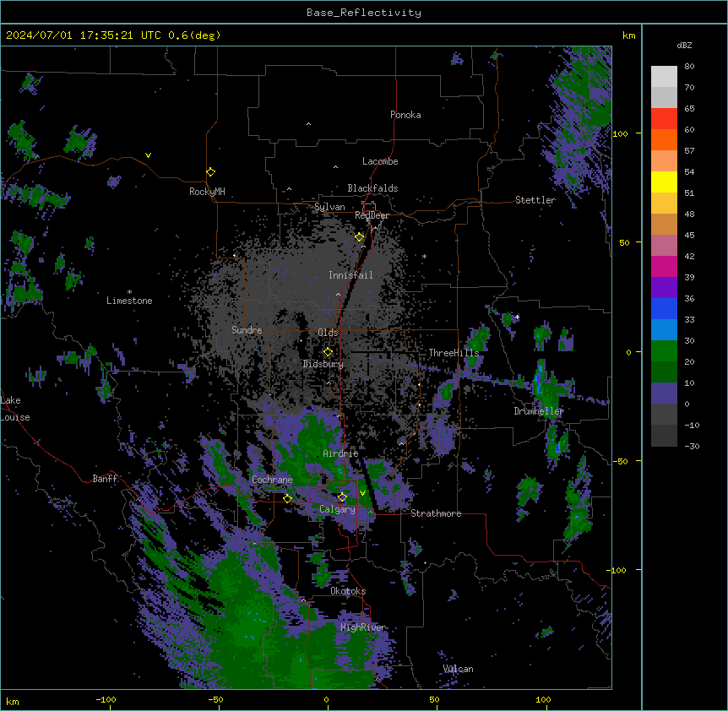Click the 100 tick on right axis
Viewport: 728px width, 711px height.
point(620,133)
